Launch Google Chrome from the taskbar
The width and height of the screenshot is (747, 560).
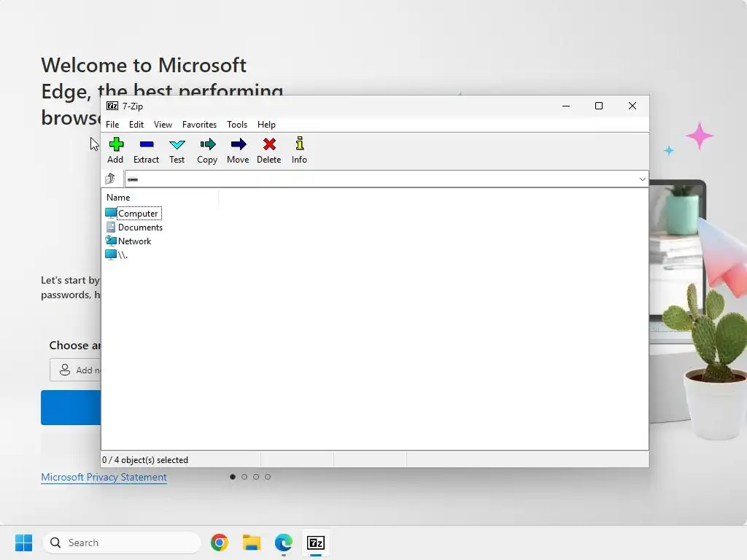(220, 542)
